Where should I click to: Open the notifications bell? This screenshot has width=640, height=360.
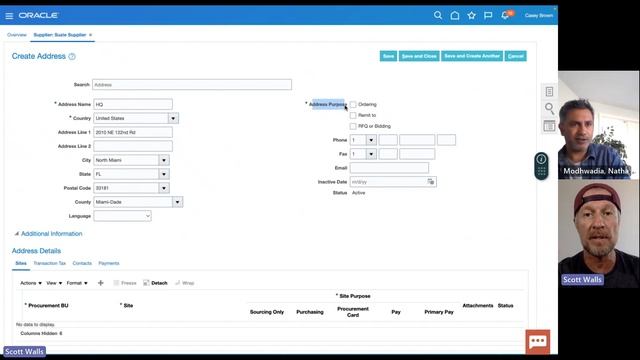point(505,16)
